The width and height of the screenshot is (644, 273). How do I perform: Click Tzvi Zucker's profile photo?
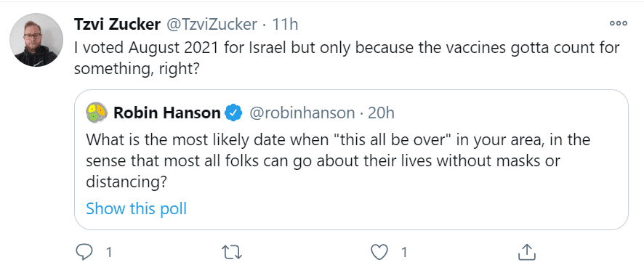coord(36,40)
